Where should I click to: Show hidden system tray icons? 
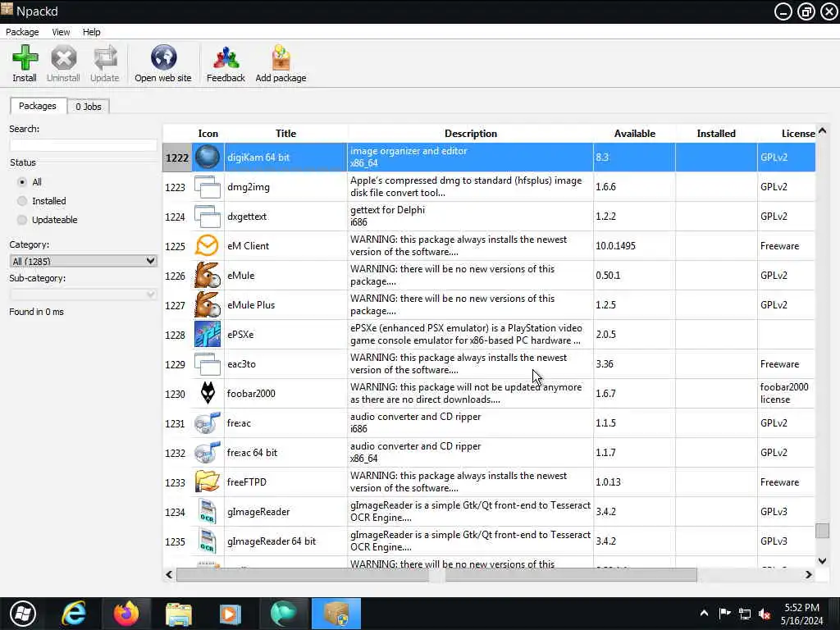[704, 614]
